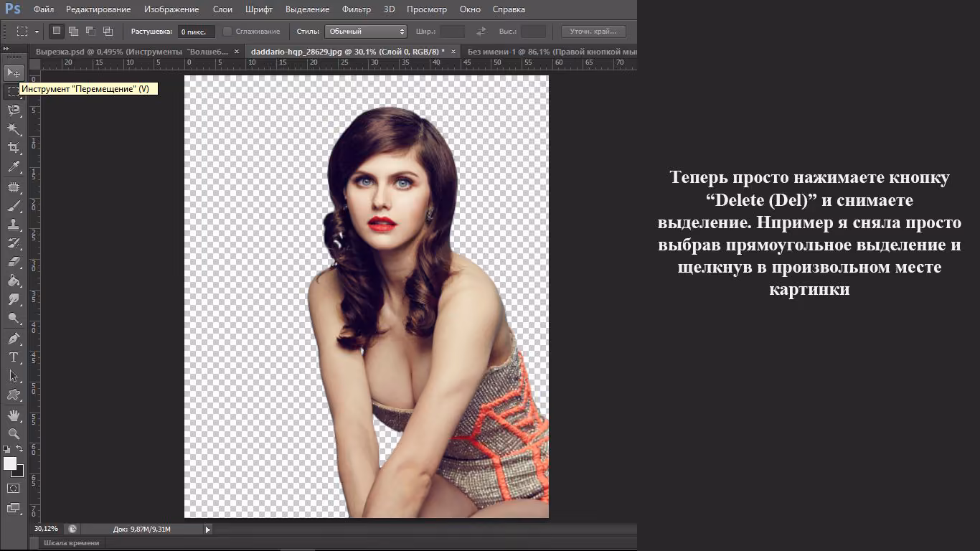Enable New Selection mode in options bar
980x551 pixels.
[56, 31]
